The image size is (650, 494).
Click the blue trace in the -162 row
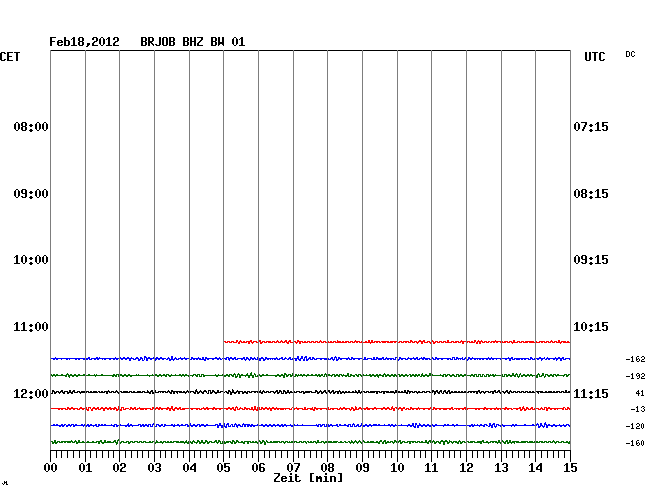click(310, 358)
